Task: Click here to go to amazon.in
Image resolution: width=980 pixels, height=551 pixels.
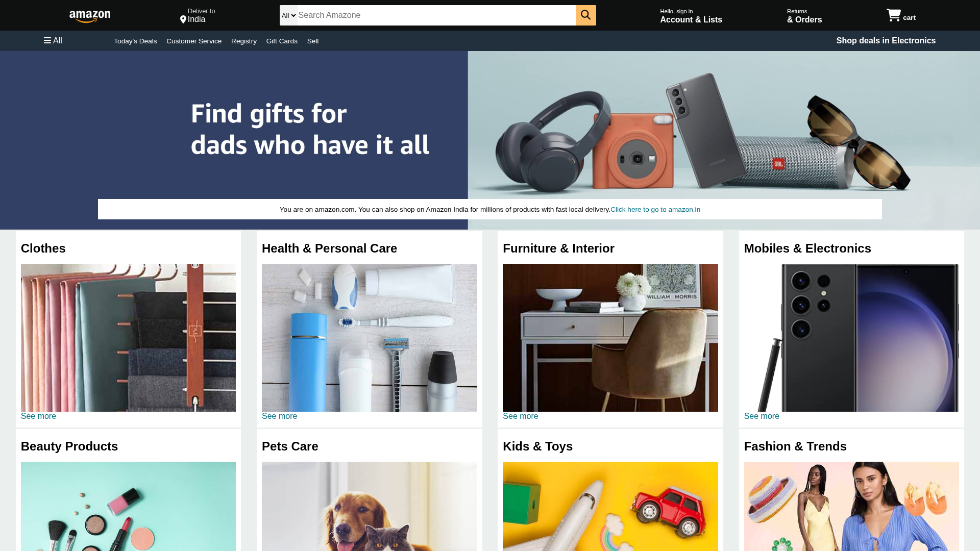Action: tap(655, 209)
